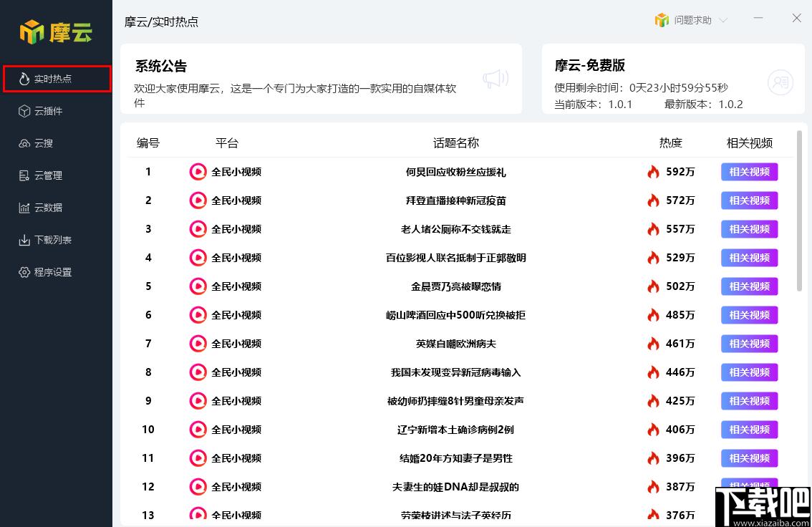Click the 最新版本: 1.0.2 text
Screen dimensions: 812x527
[703, 105]
